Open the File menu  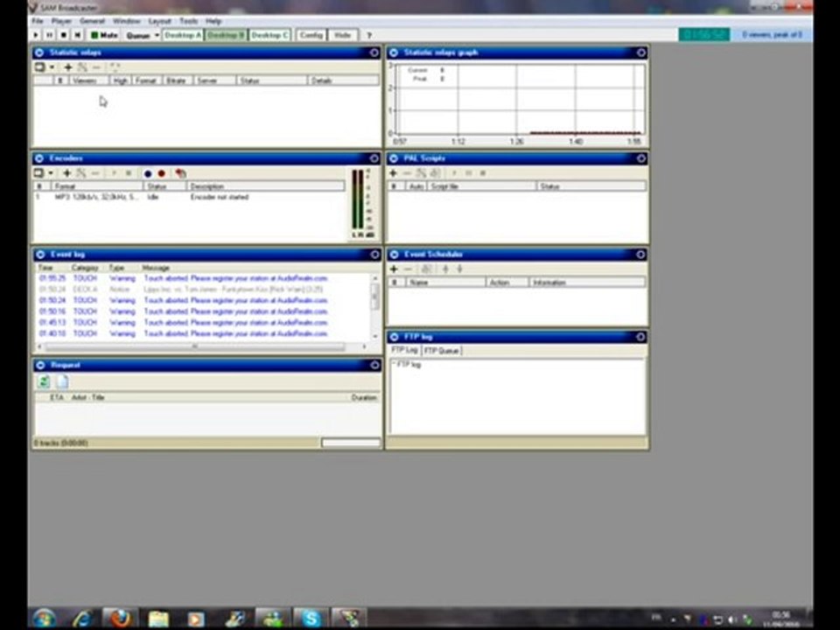(x=38, y=21)
